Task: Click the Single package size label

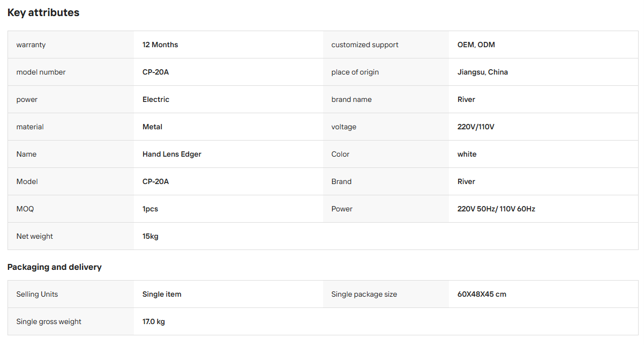Action: coord(364,294)
